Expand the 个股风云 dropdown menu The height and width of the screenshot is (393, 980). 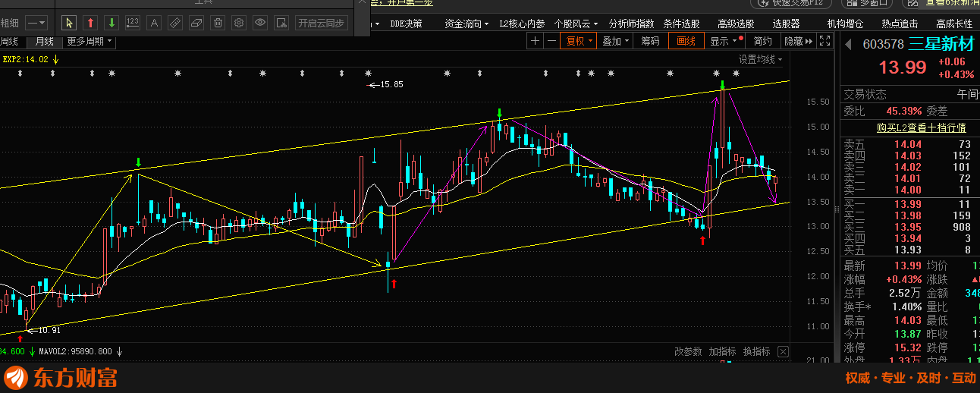coord(576,24)
